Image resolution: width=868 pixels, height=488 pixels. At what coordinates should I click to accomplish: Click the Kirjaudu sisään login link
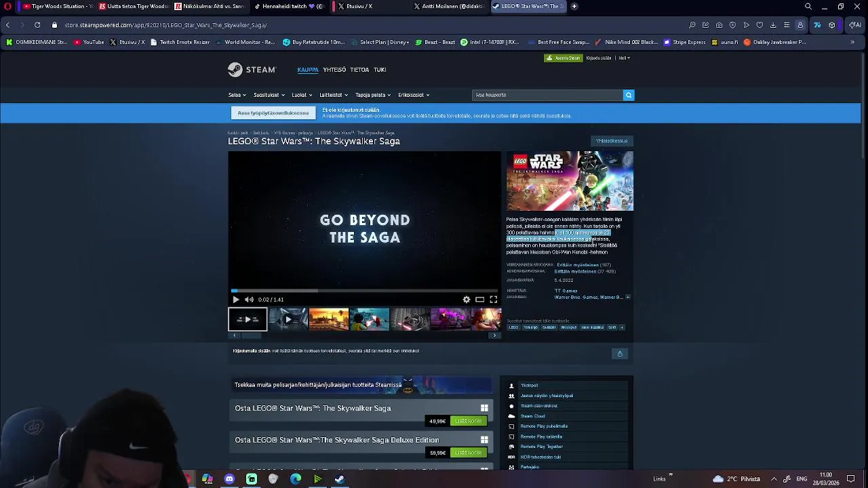(x=599, y=58)
